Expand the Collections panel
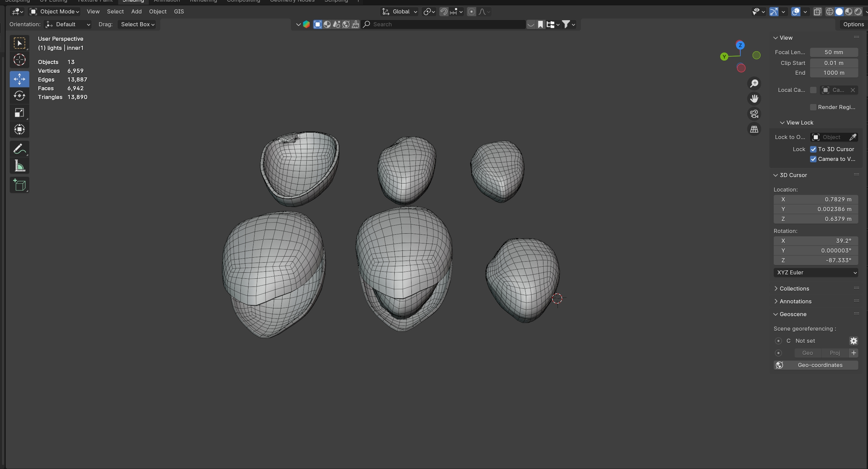868x469 pixels. pyautogui.click(x=794, y=289)
